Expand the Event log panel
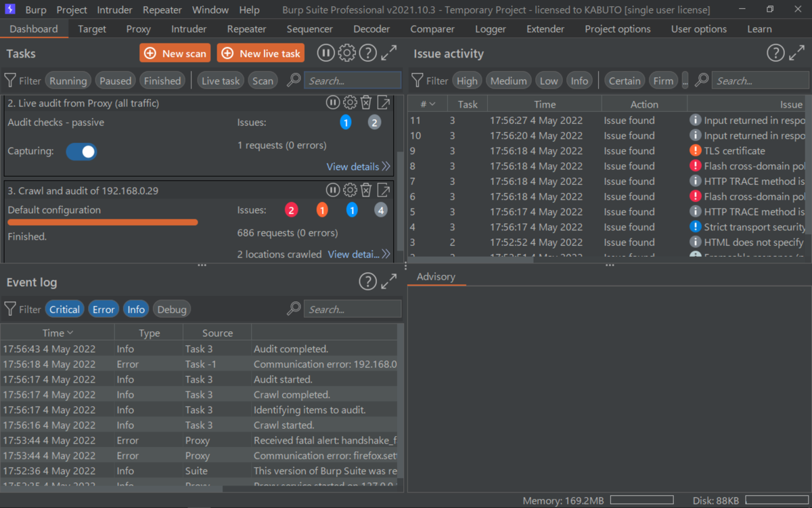Viewport: 812px width, 508px height. tap(389, 282)
